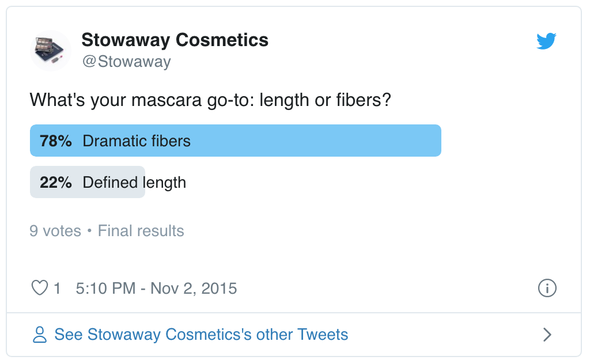Click the Twitter bird logo
Screen dimensions: 590x364
[546, 41]
